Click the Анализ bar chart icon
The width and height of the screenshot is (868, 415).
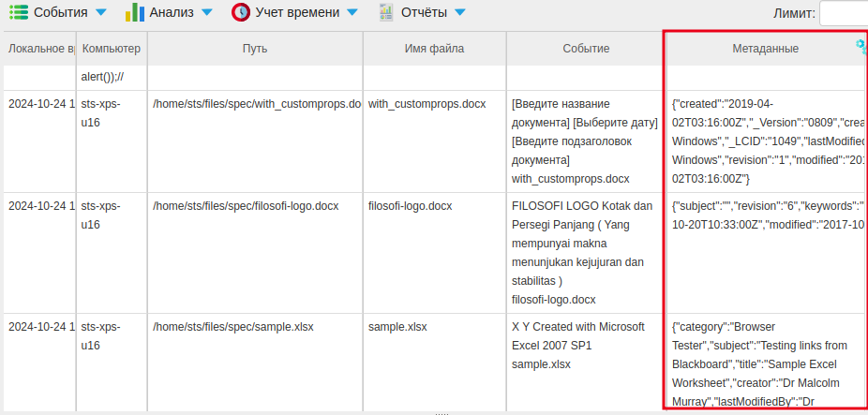coord(136,12)
